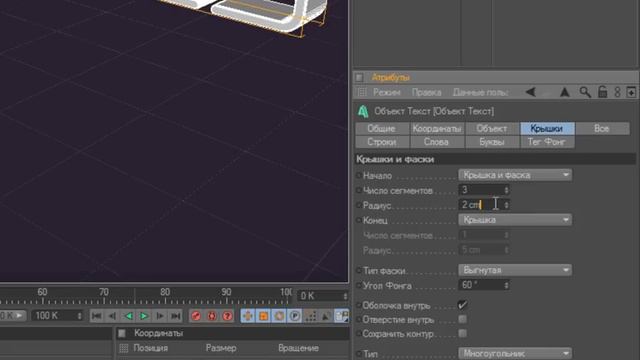Open the Строки tab

point(382,142)
